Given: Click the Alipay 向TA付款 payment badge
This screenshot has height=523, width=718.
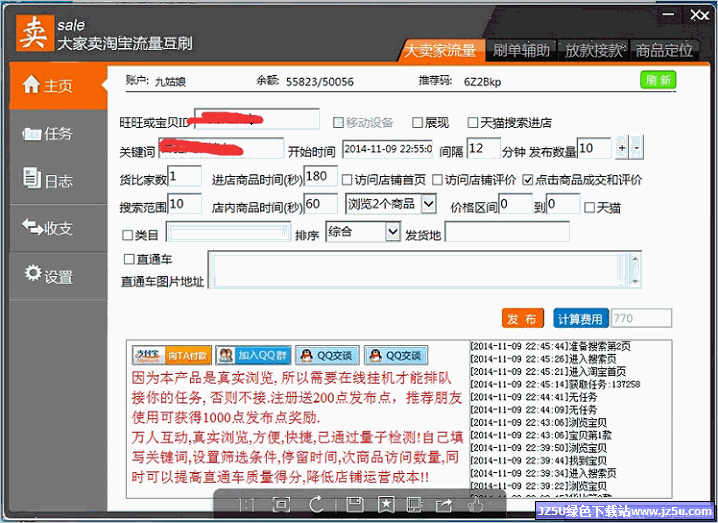Looking at the screenshot, I should tap(172, 355).
